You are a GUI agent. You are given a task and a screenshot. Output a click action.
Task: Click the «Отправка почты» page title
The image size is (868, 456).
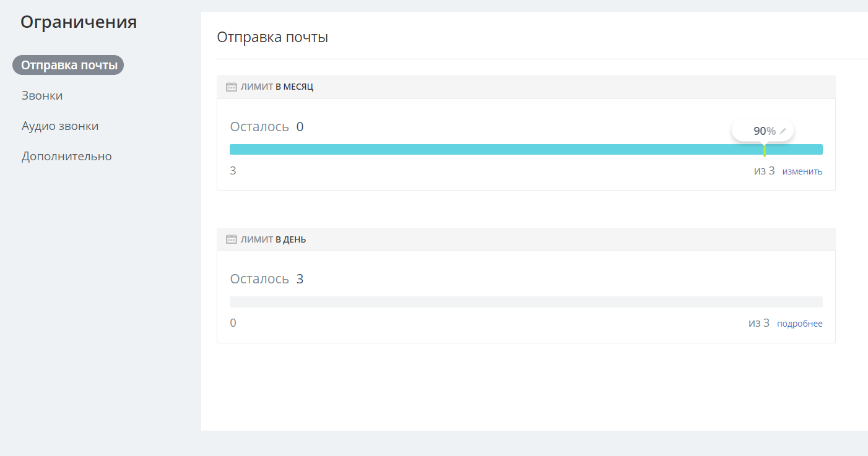(x=272, y=37)
